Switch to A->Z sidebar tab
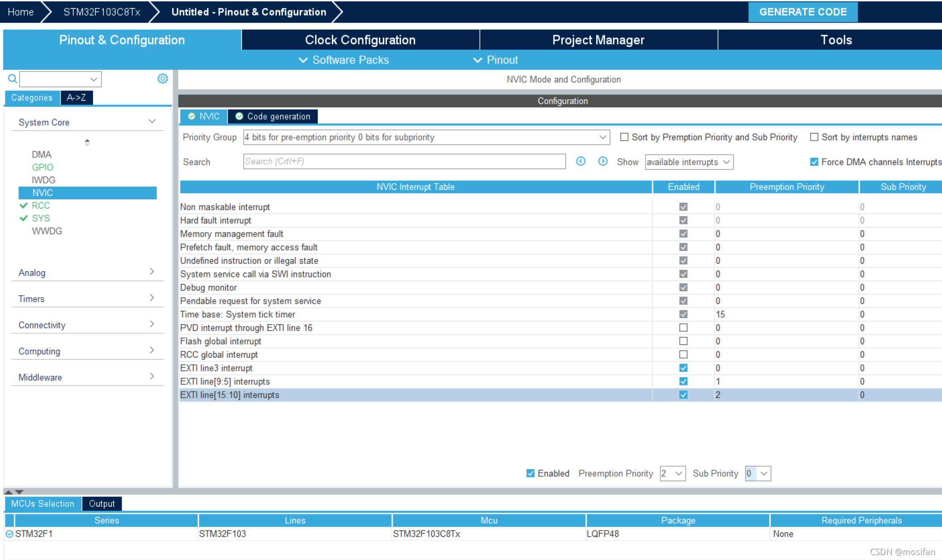The image size is (942, 560). pos(76,98)
